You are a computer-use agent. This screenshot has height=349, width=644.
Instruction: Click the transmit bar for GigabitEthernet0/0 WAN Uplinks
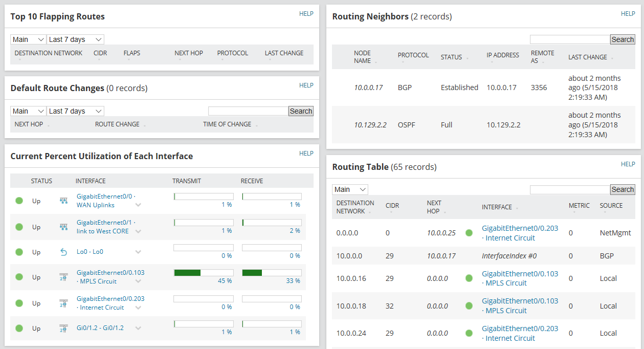(204, 197)
